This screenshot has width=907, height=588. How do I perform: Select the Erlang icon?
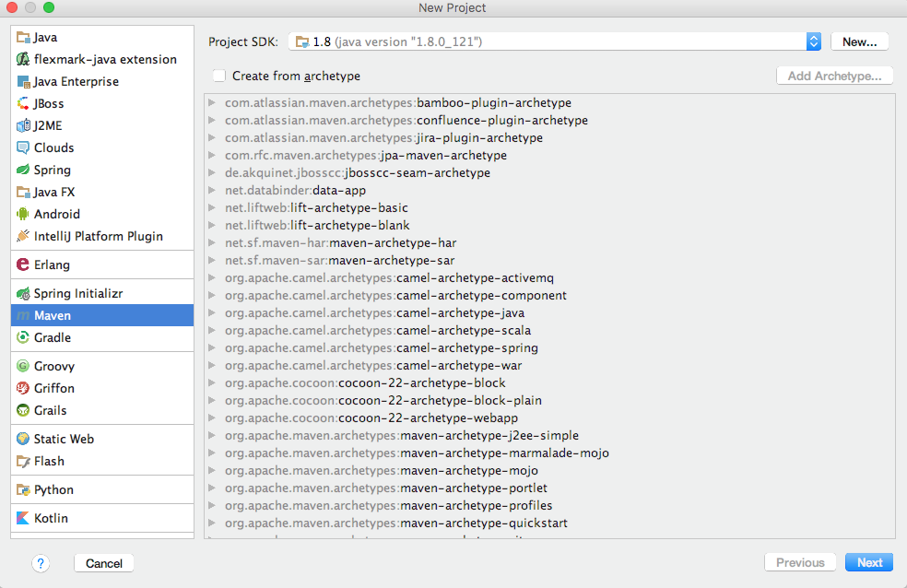(x=23, y=265)
